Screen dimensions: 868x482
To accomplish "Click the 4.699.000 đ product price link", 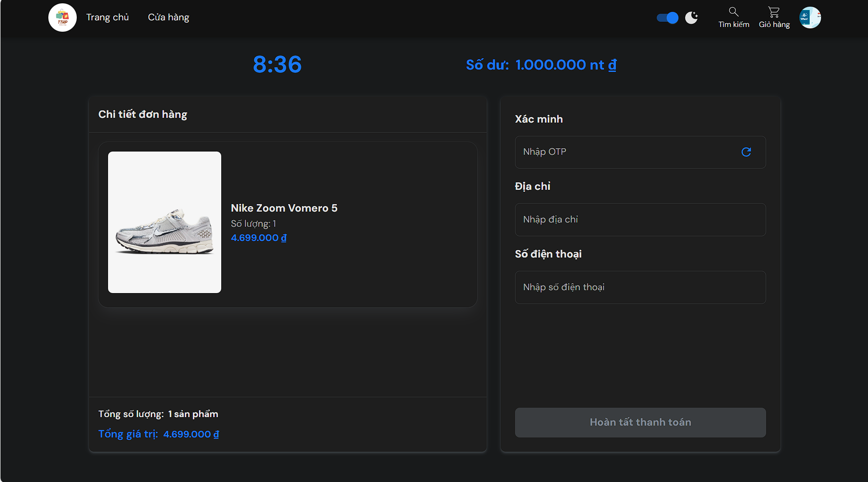I will [x=258, y=238].
